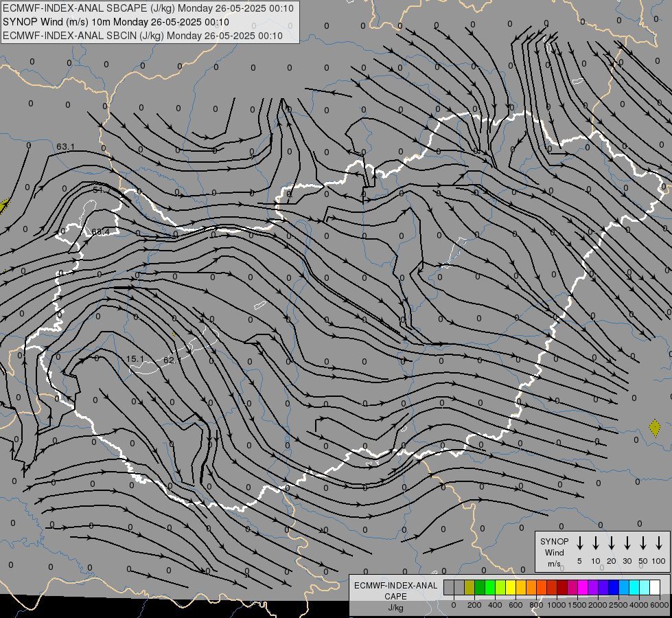Screen dimensions: 672x618
Task: Select the amber CAPE legend swatch
Action: click(x=521, y=587)
